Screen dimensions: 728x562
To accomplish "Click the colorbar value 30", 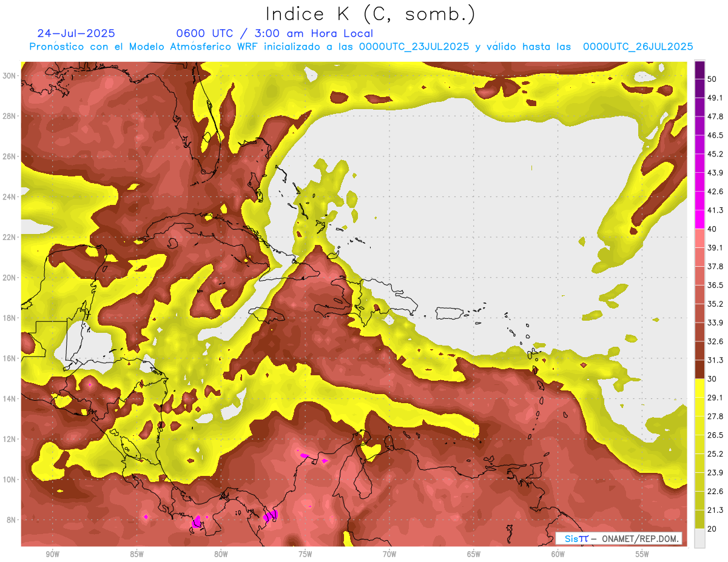I will (713, 379).
